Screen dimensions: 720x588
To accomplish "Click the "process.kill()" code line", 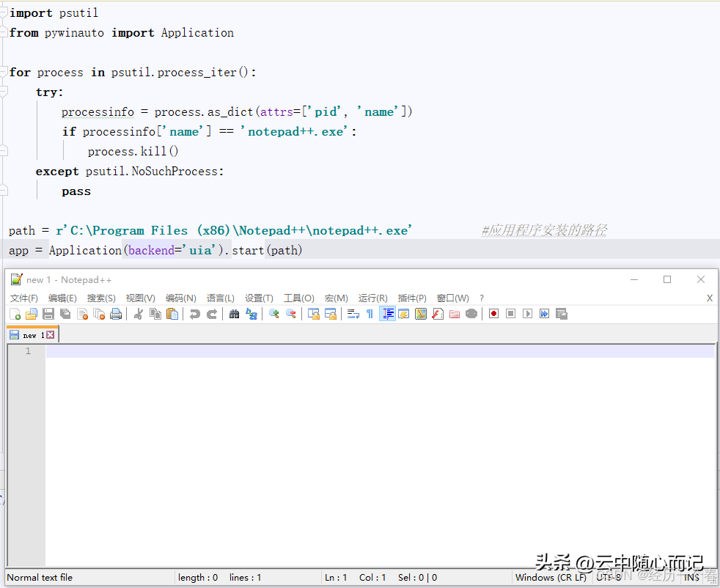I will click(133, 152).
